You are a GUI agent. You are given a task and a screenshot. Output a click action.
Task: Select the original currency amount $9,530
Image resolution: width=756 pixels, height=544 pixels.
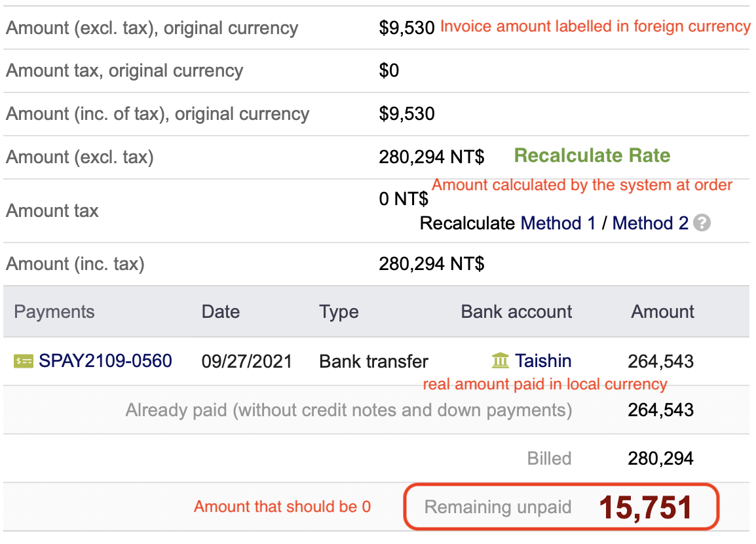[407, 28]
